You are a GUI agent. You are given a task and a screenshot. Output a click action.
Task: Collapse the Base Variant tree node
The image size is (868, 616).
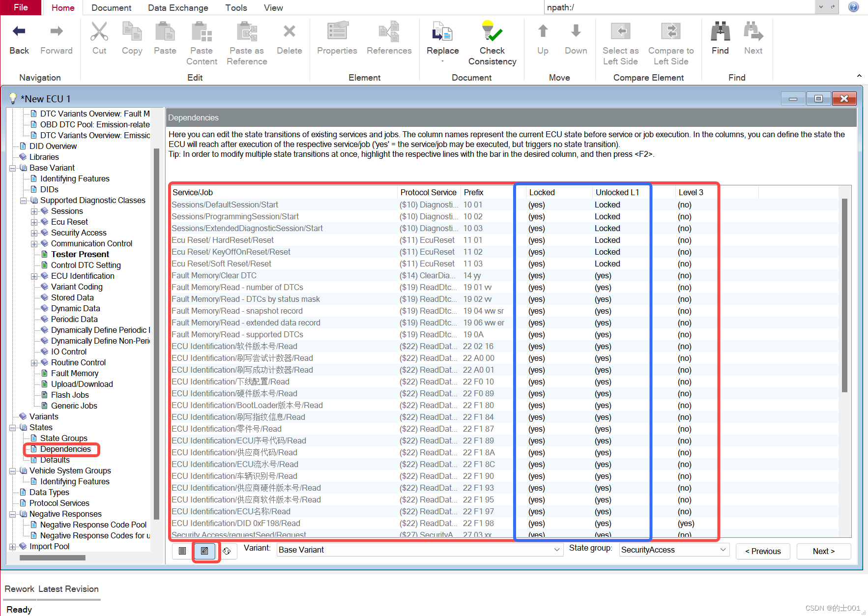click(12, 168)
